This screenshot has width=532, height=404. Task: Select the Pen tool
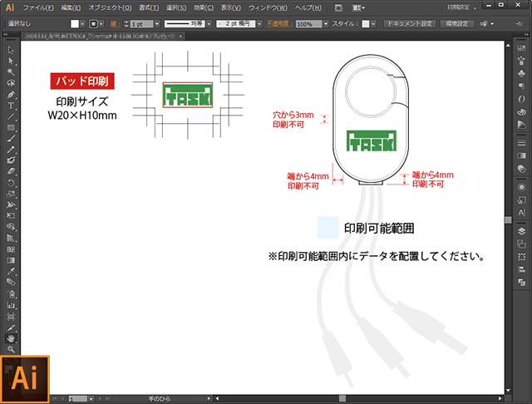(11, 94)
